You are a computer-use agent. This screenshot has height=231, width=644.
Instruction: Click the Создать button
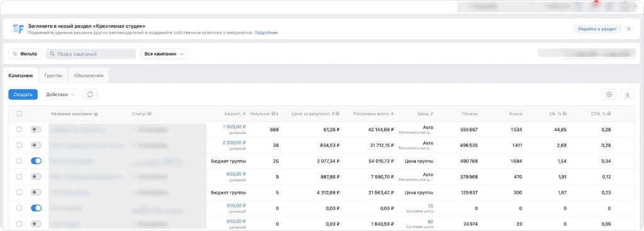[x=23, y=95]
